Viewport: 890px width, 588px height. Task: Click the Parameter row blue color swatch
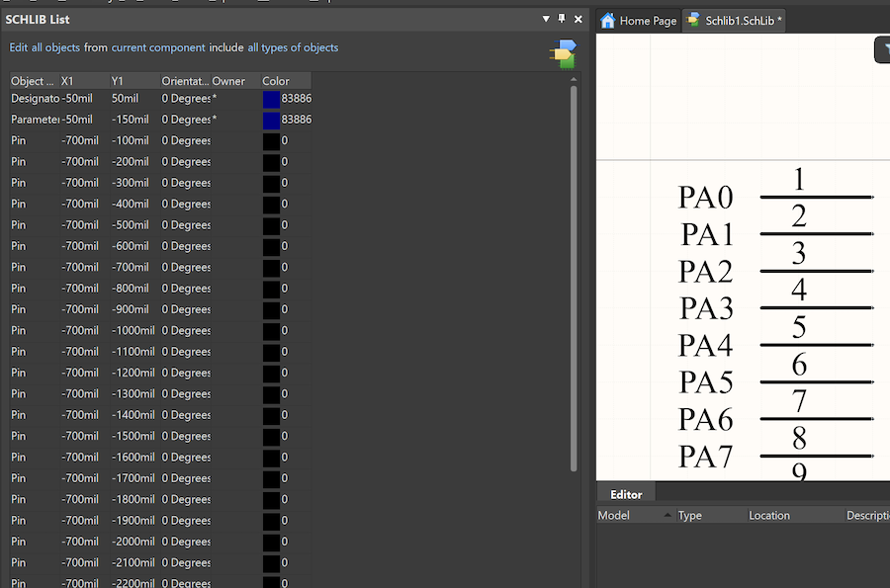271,120
